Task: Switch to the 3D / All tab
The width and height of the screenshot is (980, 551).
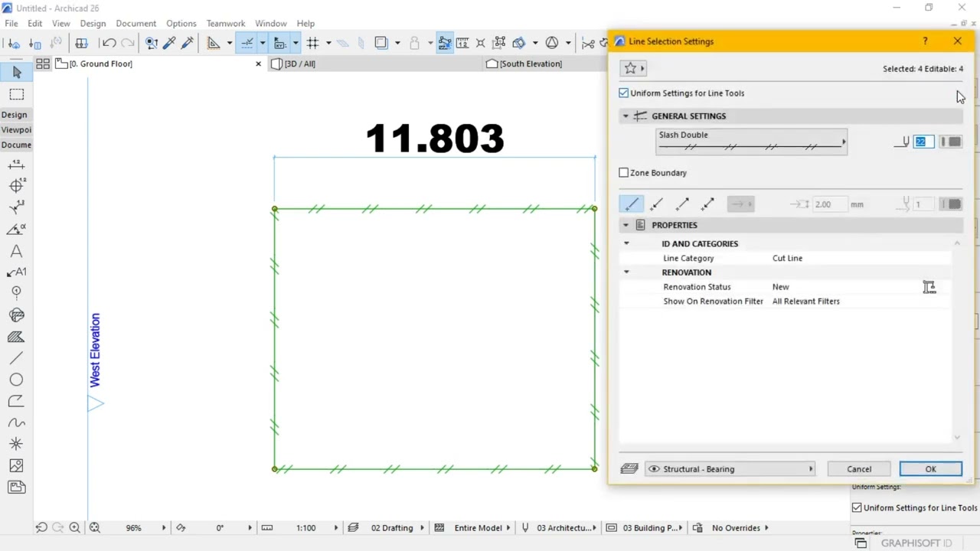Action: pyautogui.click(x=300, y=64)
